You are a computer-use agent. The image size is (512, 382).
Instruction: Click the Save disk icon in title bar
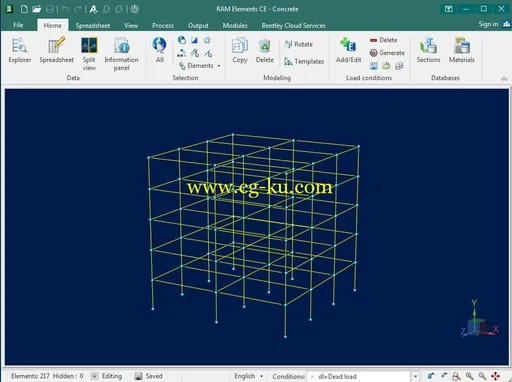coord(49,9)
